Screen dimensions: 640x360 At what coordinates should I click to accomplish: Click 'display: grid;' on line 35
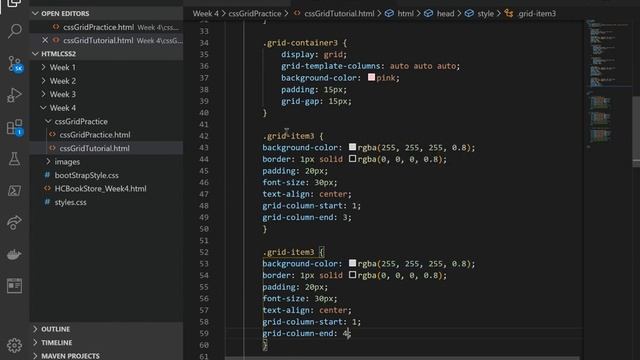313,55
